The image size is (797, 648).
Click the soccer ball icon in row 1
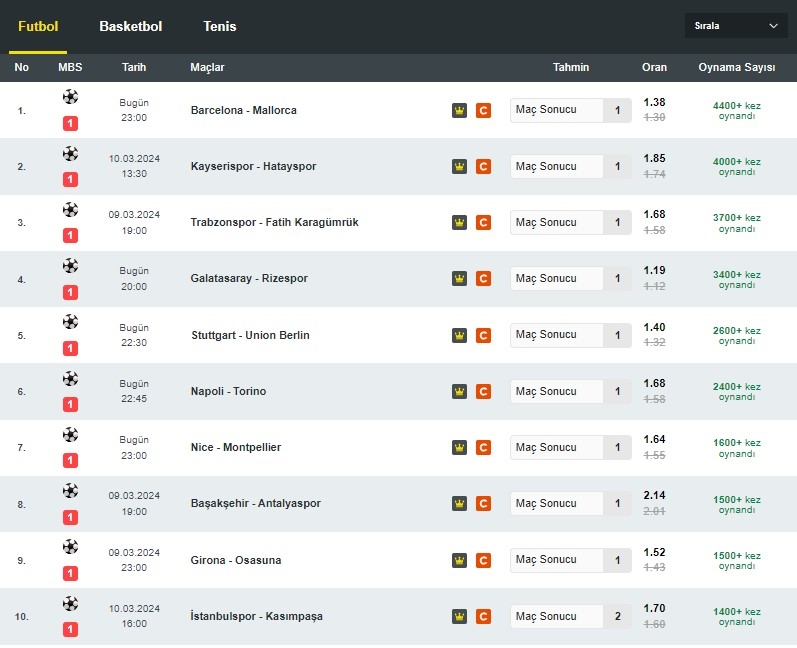pos(70,97)
